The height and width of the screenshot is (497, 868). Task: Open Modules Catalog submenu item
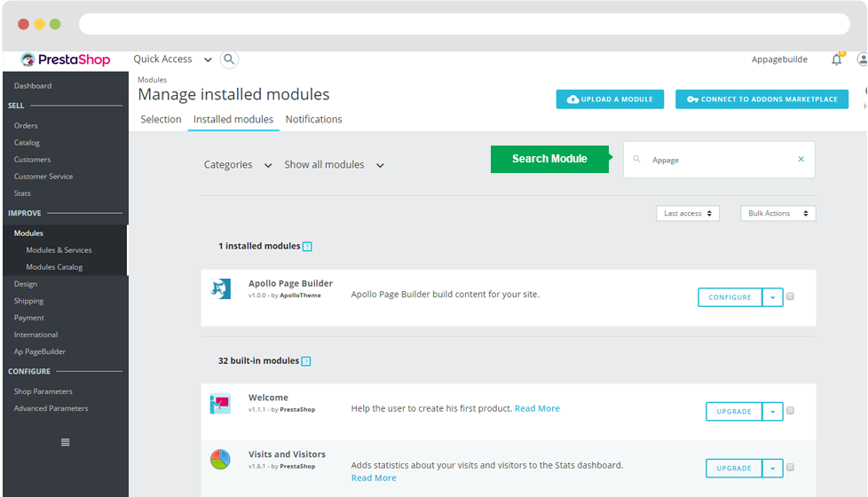tap(54, 267)
